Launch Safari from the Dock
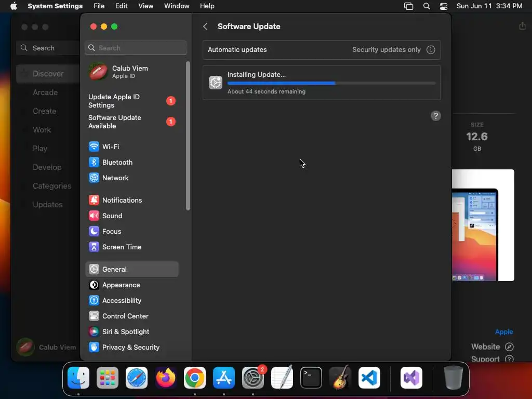Viewport: 532px width, 399px height. (137, 378)
